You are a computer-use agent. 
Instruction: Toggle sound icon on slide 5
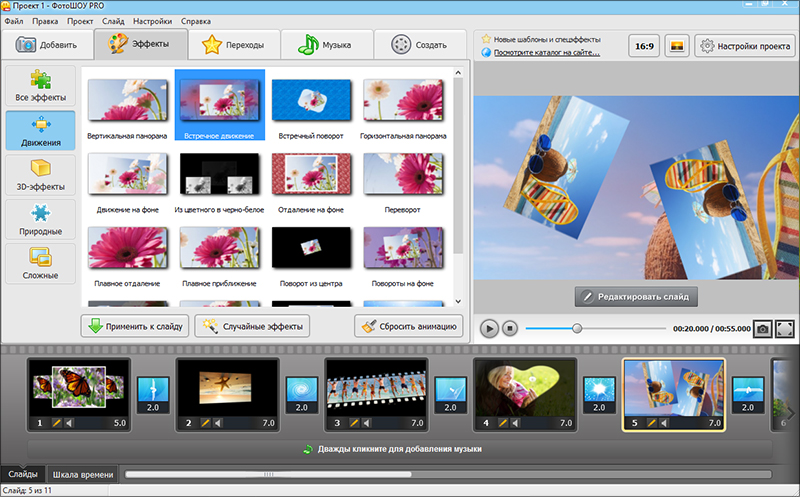pyautogui.click(x=664, y=423)
